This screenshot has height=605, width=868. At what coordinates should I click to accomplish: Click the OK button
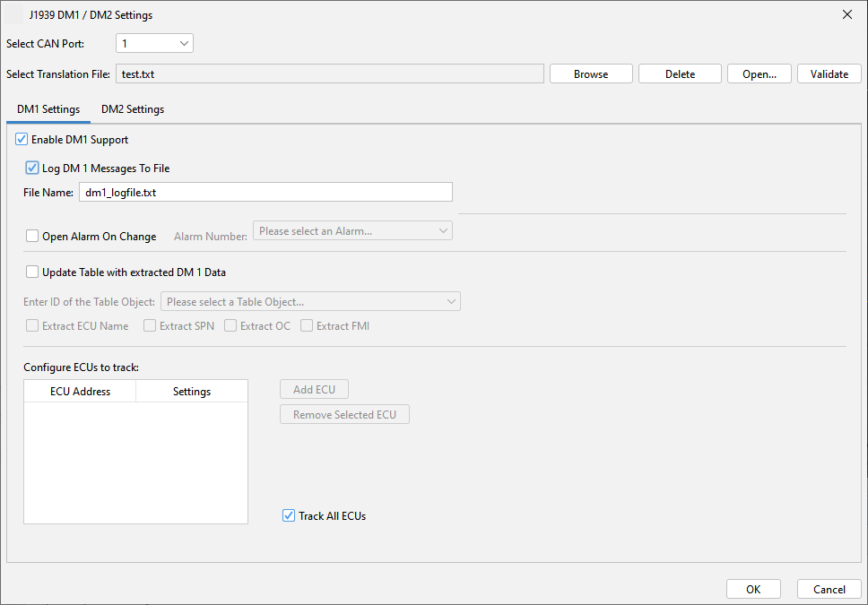pos(753,589)
